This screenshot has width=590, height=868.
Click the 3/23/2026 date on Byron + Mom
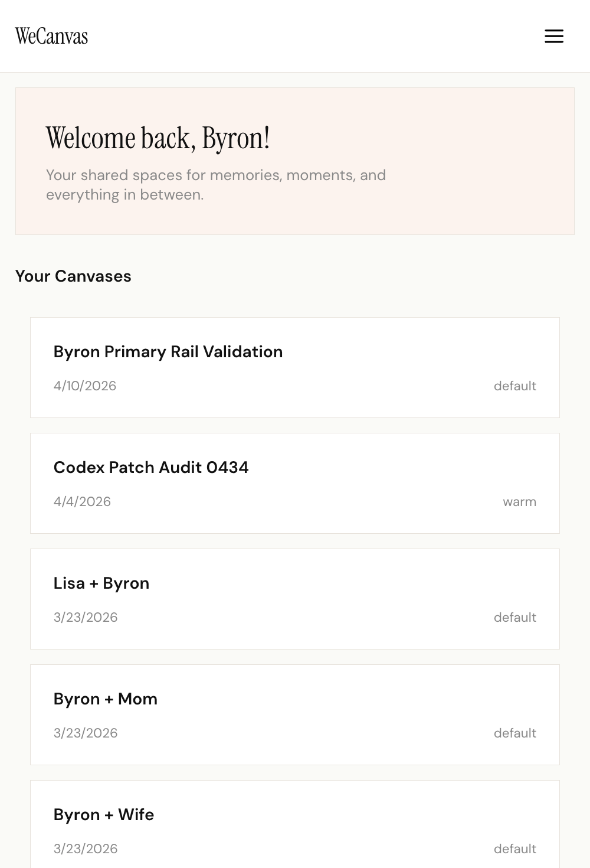click(x=85, y=733)
